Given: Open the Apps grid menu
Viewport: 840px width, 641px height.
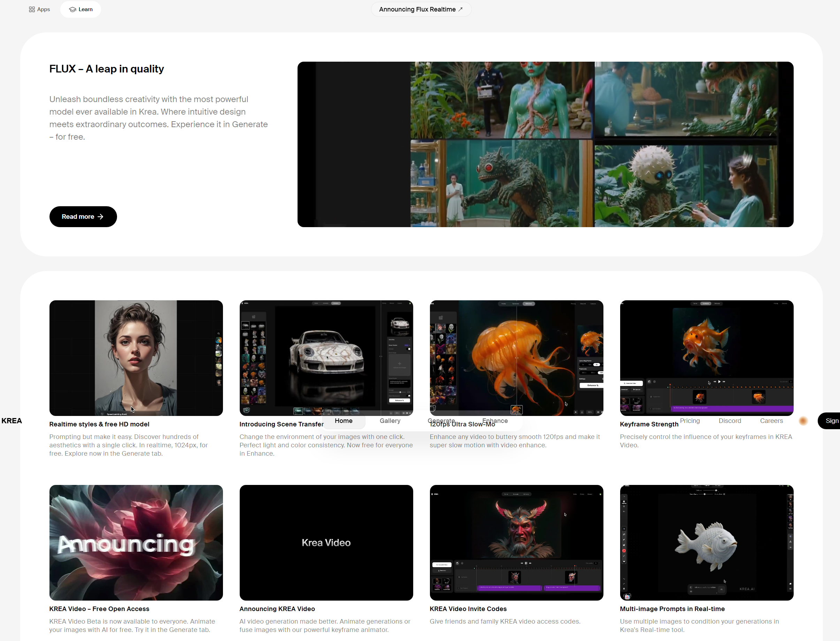Looking at the screenshot, I should [39, 9].
